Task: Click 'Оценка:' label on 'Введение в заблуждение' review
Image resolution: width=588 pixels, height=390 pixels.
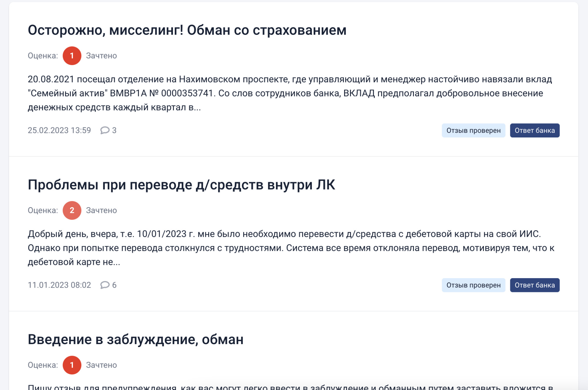Action: [43, 365]
